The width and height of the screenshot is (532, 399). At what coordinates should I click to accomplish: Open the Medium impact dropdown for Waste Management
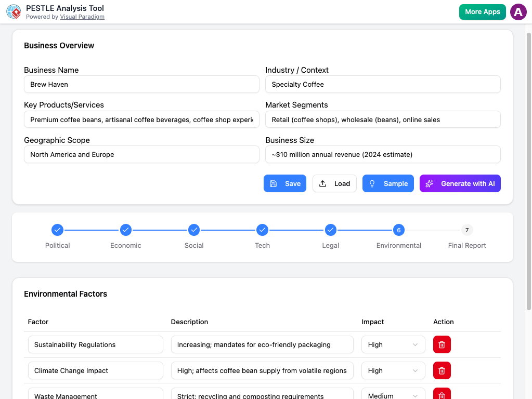pos(393,395)
